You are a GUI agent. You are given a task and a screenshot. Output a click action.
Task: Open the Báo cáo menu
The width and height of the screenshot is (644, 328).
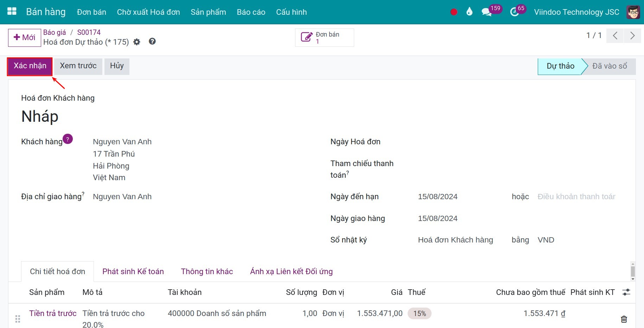tap(251, 12)
